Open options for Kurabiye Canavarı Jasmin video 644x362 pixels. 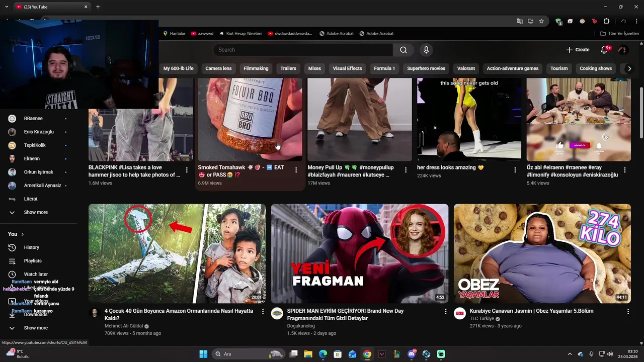628,312
